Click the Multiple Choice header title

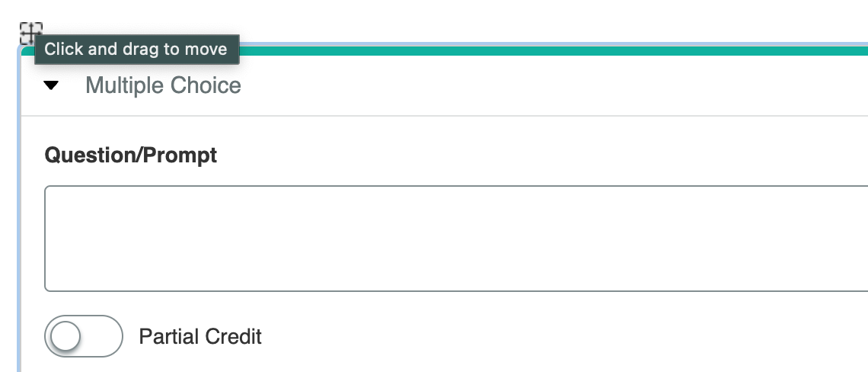[x=163, y=85]
